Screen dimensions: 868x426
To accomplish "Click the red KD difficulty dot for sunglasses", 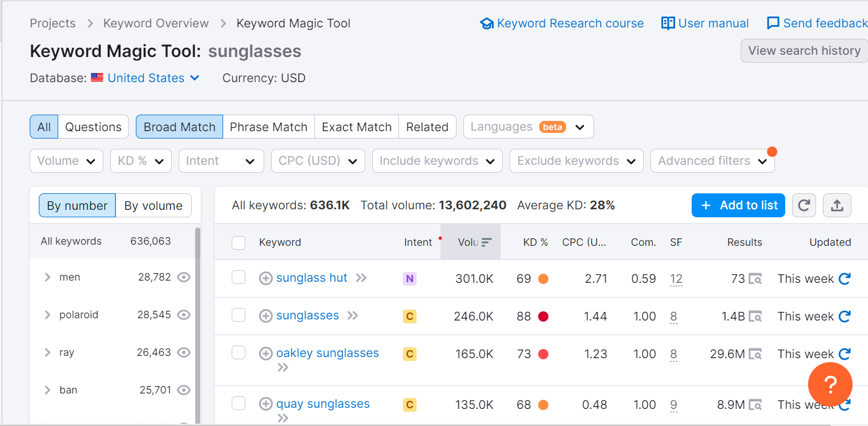I will click(x=543, y=317).
